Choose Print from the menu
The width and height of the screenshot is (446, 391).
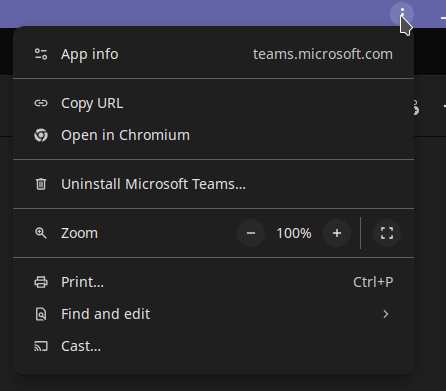(213, 282)
